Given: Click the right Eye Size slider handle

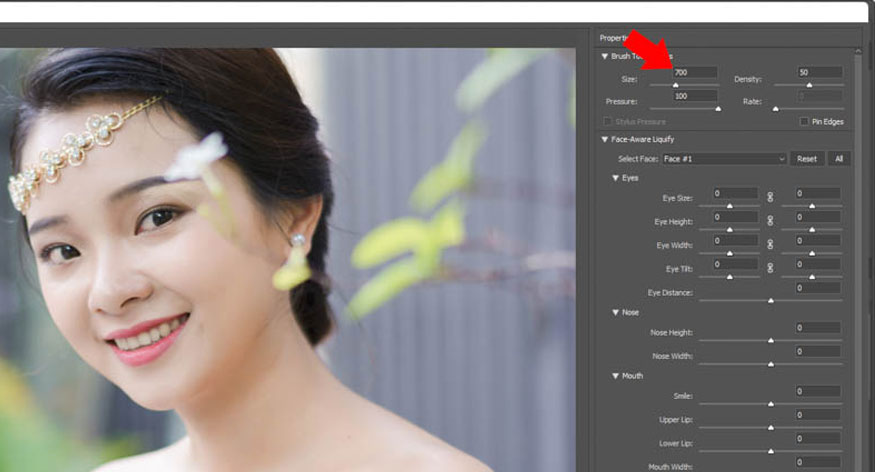Looking at the screenshot, I should (x=812, y=206).
